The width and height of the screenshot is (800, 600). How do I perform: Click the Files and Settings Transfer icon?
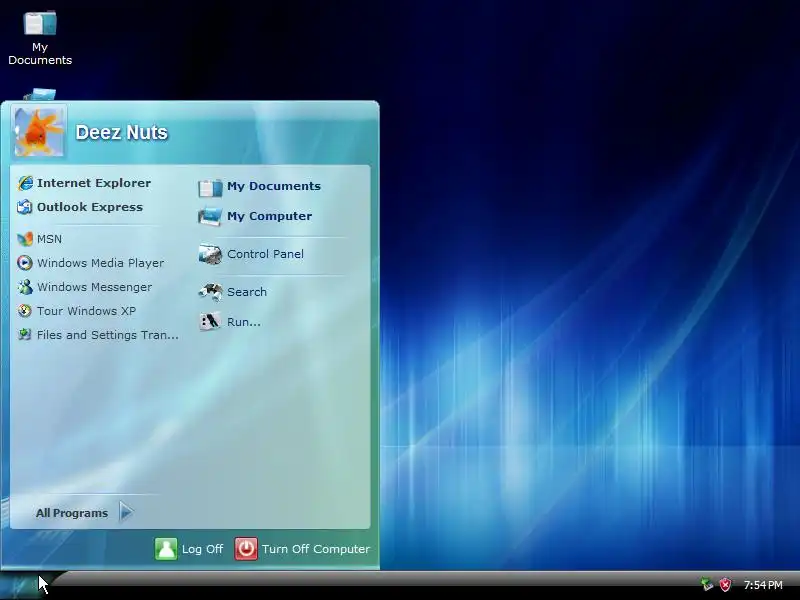tap(25, 335)
